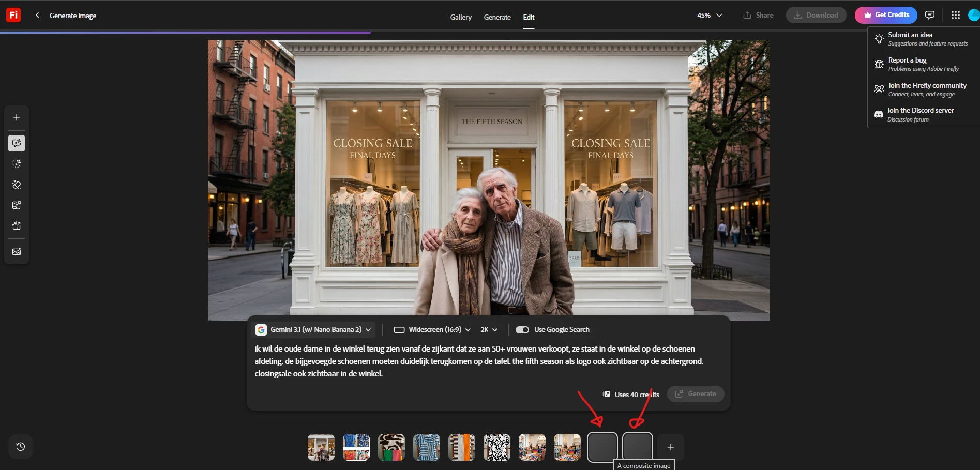
Task: Choose Submit an idea menu entry
Action: coord(924,39)
